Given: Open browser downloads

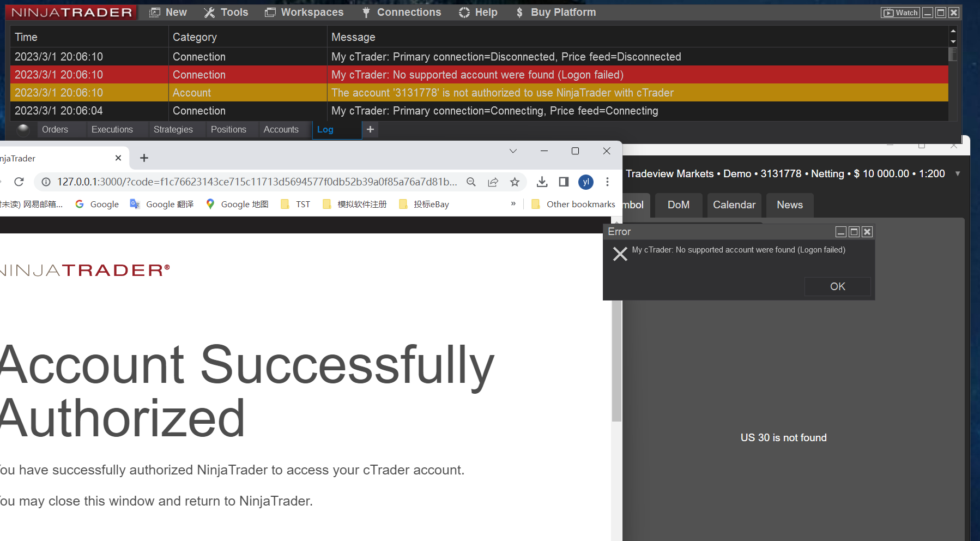Looking at the screenshot, I should coord(542,182).
